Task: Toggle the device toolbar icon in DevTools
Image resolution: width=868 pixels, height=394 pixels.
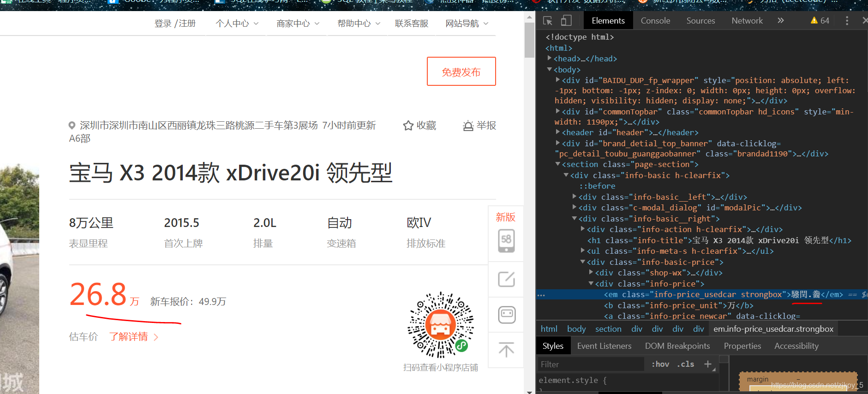Action: [x=566, y=21]
